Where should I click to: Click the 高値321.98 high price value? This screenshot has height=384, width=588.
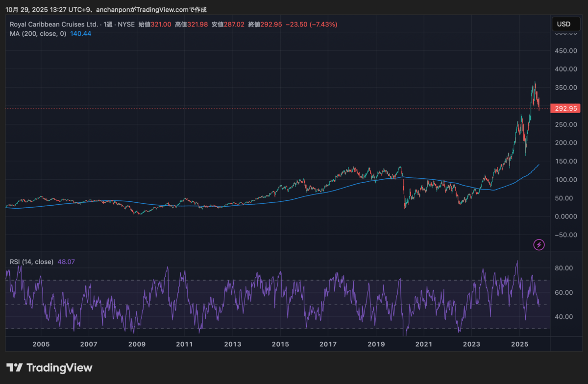click(192, 24)
